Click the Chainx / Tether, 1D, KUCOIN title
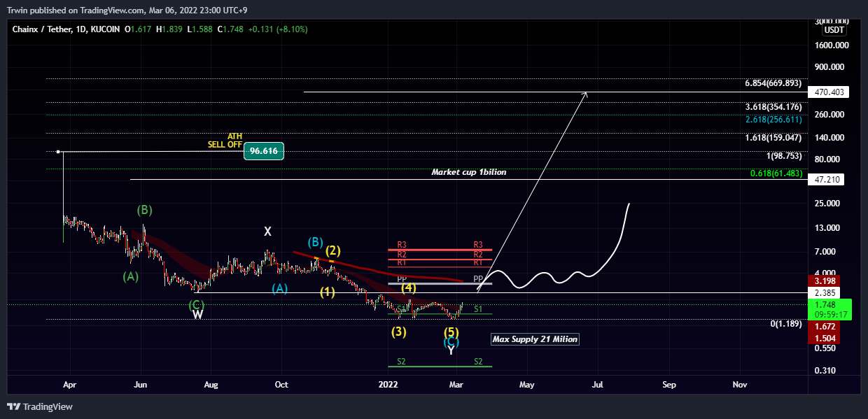Screen dimensions: 868x419 point(66,29)
